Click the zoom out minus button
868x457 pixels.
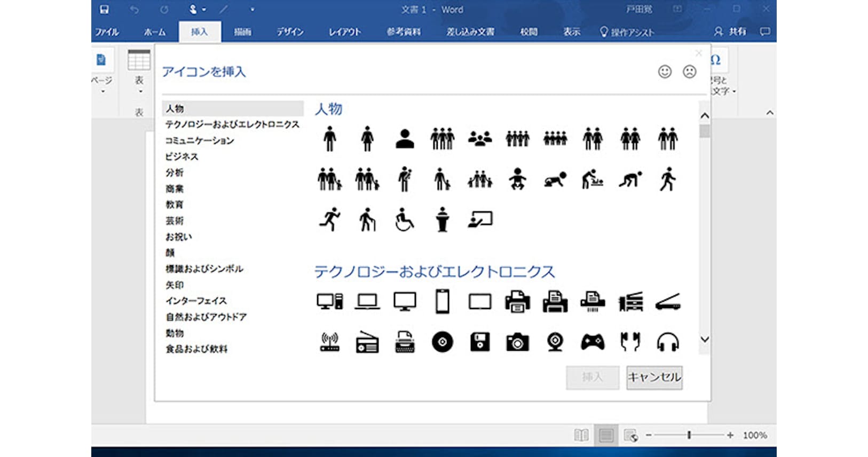click(649, 435)
